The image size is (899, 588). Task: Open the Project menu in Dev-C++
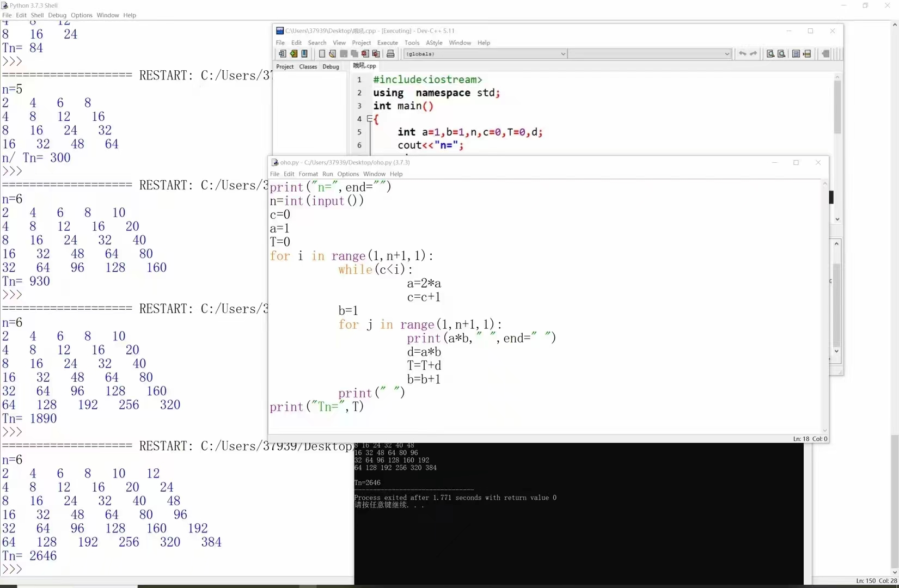click(x=362, y=42)
